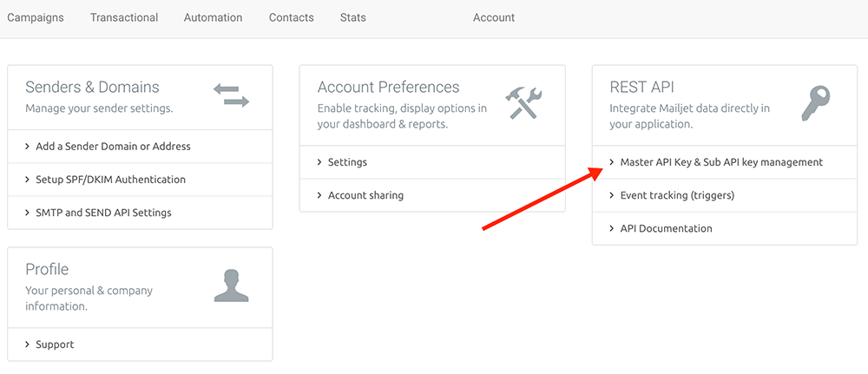Click the Account Preferences heading
This screenshot has width=868, height=374.
[x=389, y=87]
